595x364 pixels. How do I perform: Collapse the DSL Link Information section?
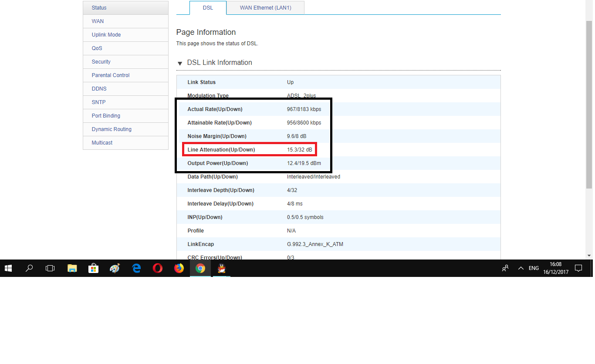(x=180, y=64)
